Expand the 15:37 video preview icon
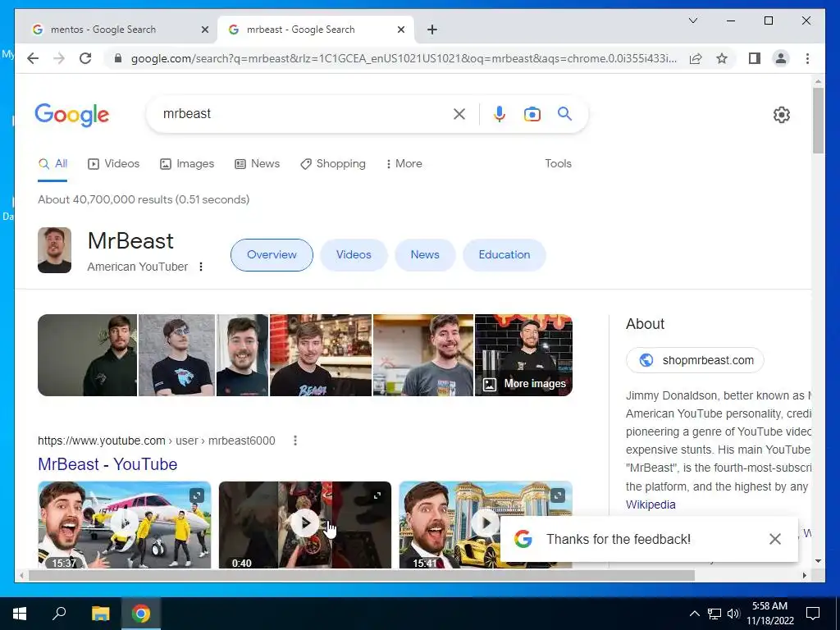The width and height of the screenshot is (840, 630). point(197,495)
